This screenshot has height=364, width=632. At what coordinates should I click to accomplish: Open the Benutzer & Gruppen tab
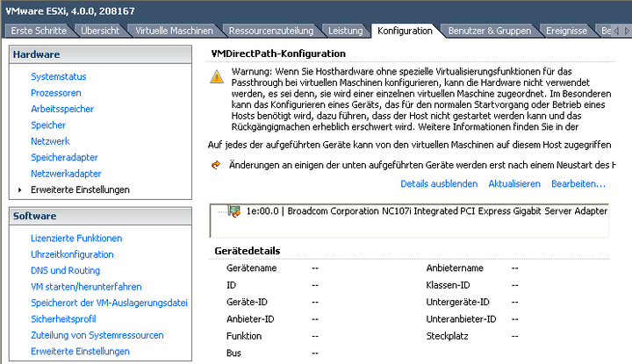(489, 31)
